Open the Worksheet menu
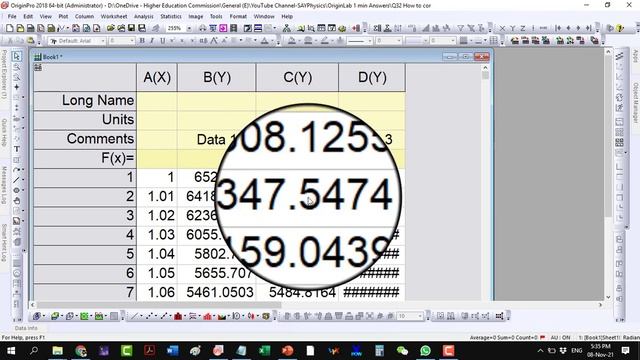Screen dimensions: 640x360 (113, 16)
